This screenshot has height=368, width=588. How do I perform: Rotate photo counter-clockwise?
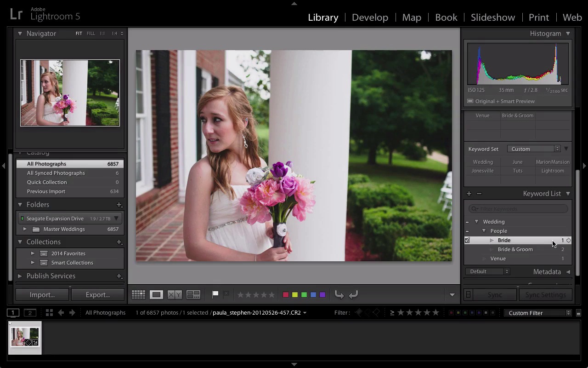tap(339, 295)
